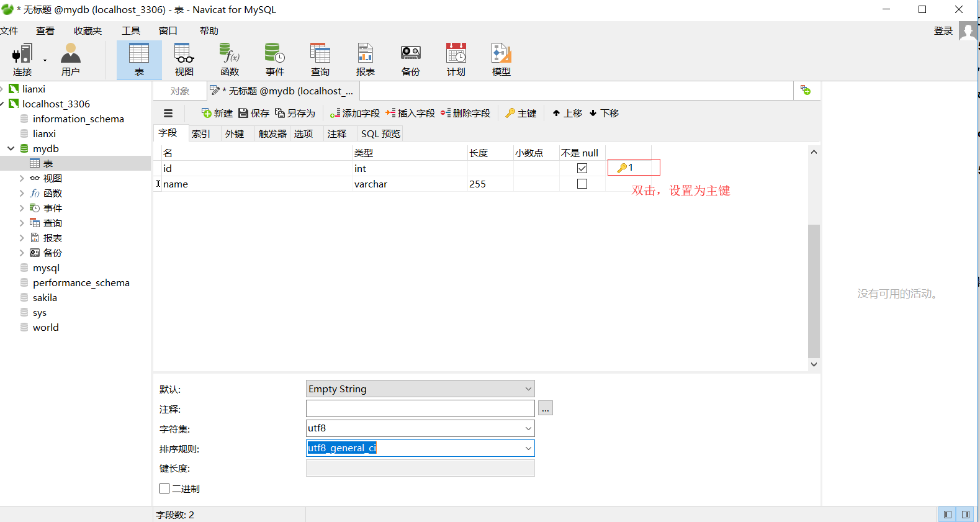The image size is (980, 522).
Task: Click New (新建) in table designer
Action: pos(217,113)
